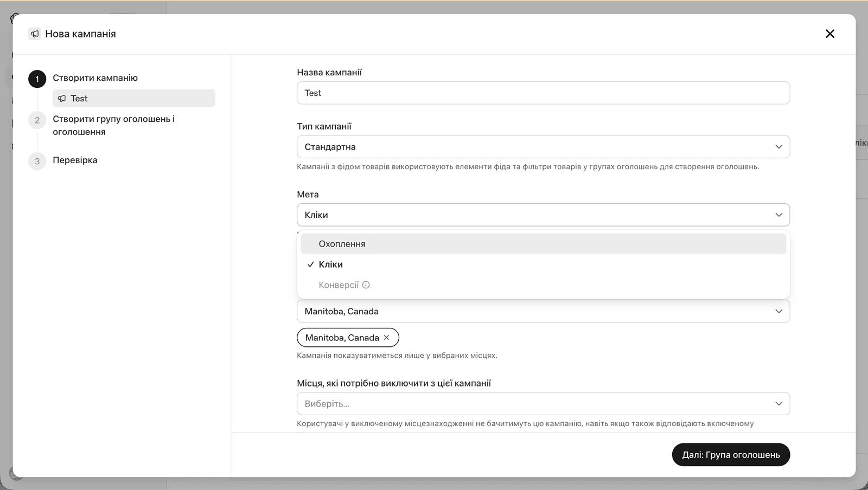
Task: Click step 3 circle for Перевірка
Action: [37, 161]
